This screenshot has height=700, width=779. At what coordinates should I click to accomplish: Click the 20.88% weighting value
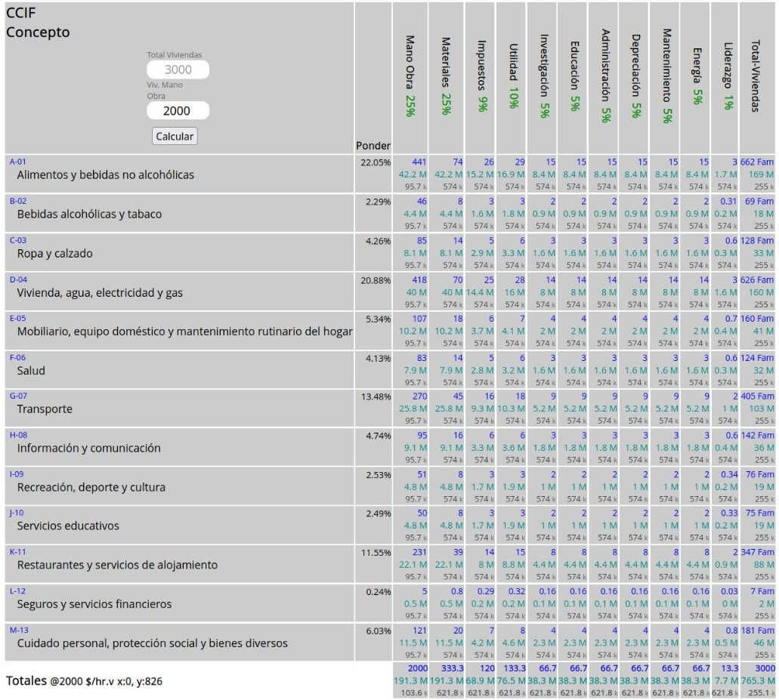(376, 280)
